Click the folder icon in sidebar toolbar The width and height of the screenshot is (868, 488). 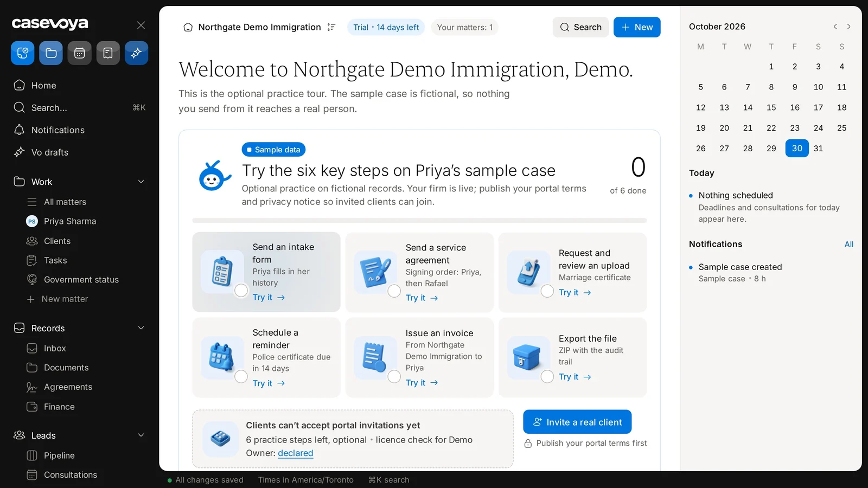pyautogui.click(x=51, y=53)
